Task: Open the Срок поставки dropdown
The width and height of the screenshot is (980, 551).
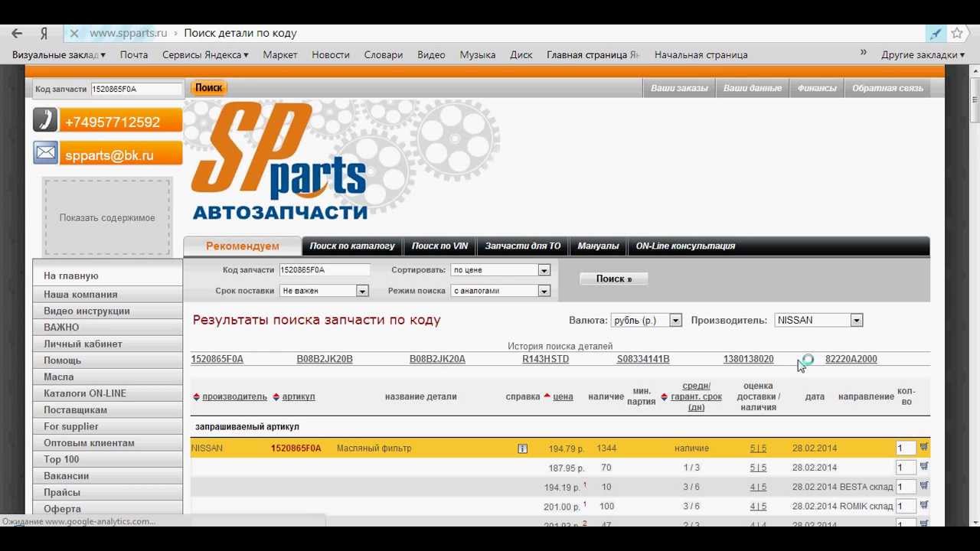Action: (x=325, y=291)
